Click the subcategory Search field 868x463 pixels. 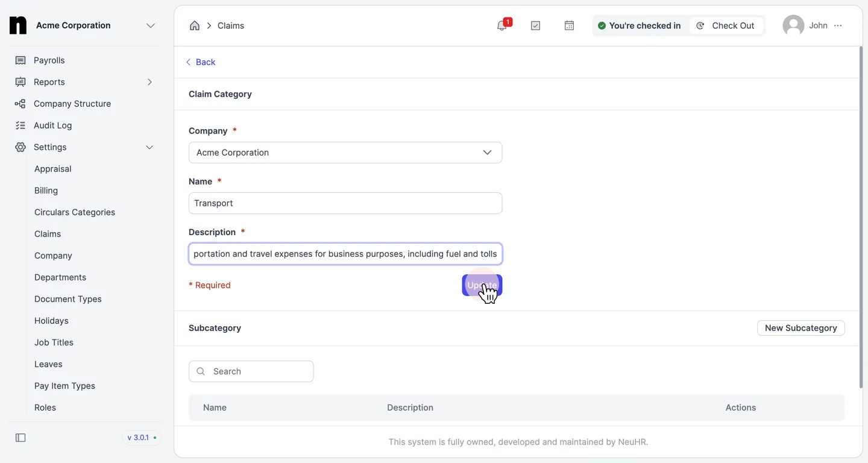pos(251,371)
